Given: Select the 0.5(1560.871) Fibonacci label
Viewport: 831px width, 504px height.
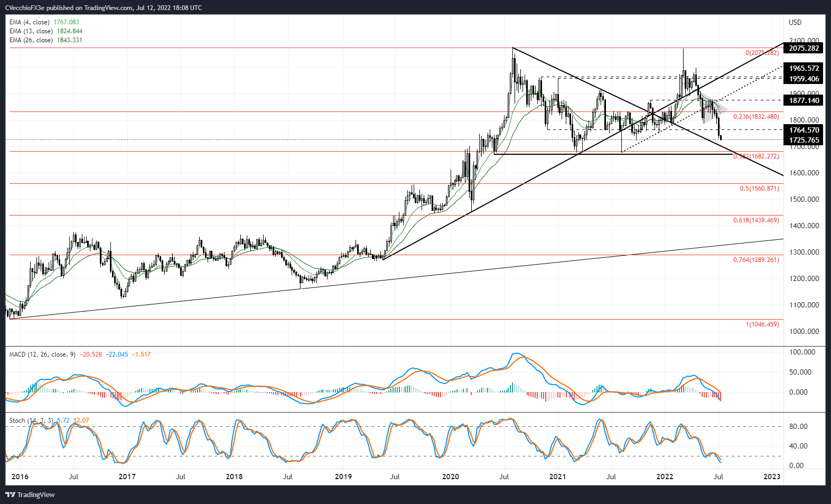Looking at the screenshot, I should tap(759, 189).
